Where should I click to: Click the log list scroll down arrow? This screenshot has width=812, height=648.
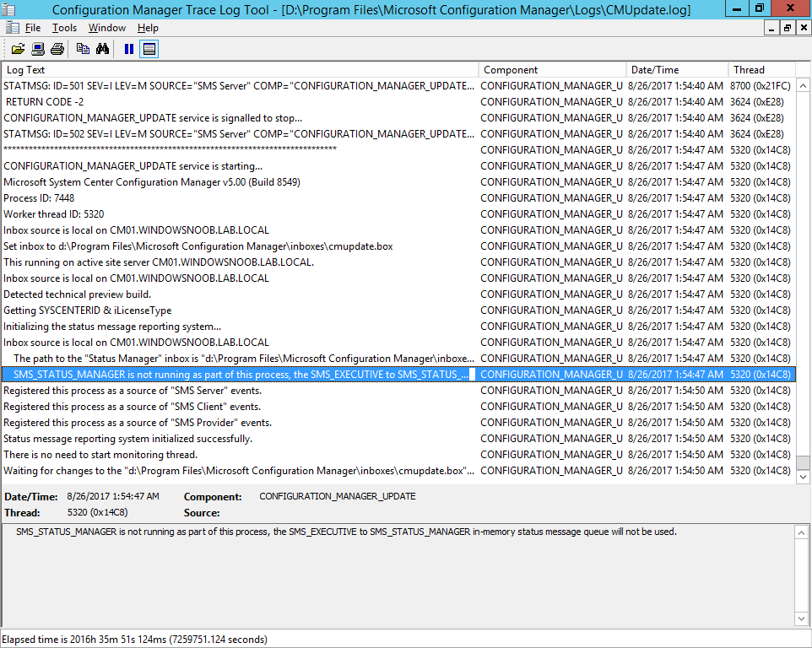(x=804, y=477)
